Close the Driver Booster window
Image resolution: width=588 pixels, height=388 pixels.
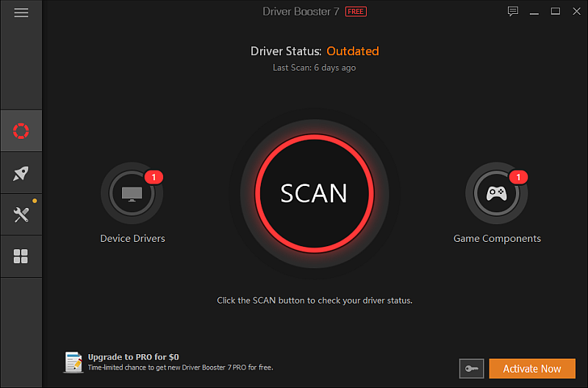(x=576, y=11)
